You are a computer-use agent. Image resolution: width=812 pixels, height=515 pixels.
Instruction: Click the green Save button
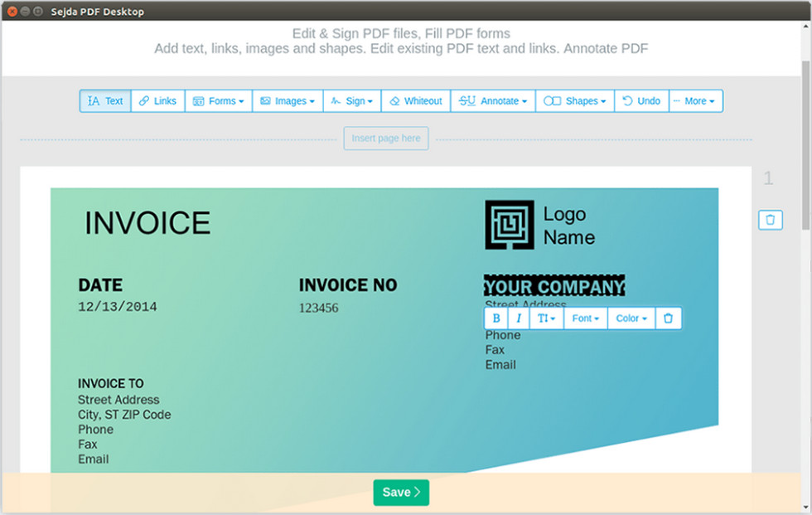[x=401, y=493]
